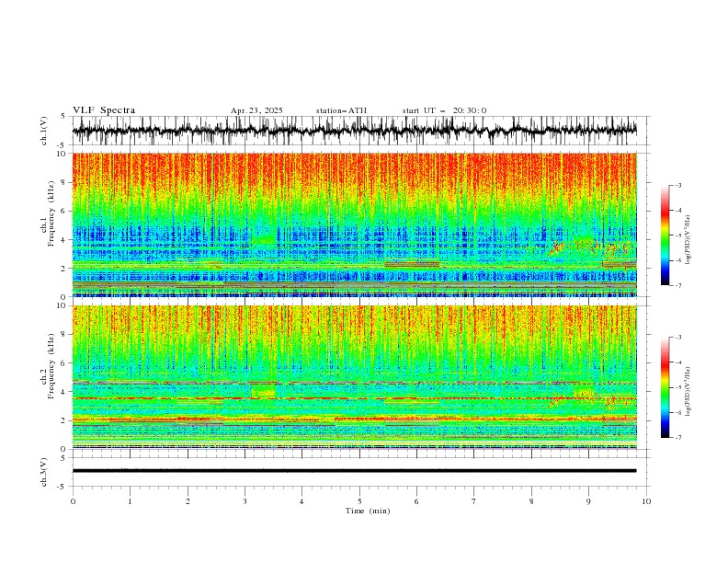
Task: Click the "start UT = 20:30:0" header text
Action: pos(444,110)
